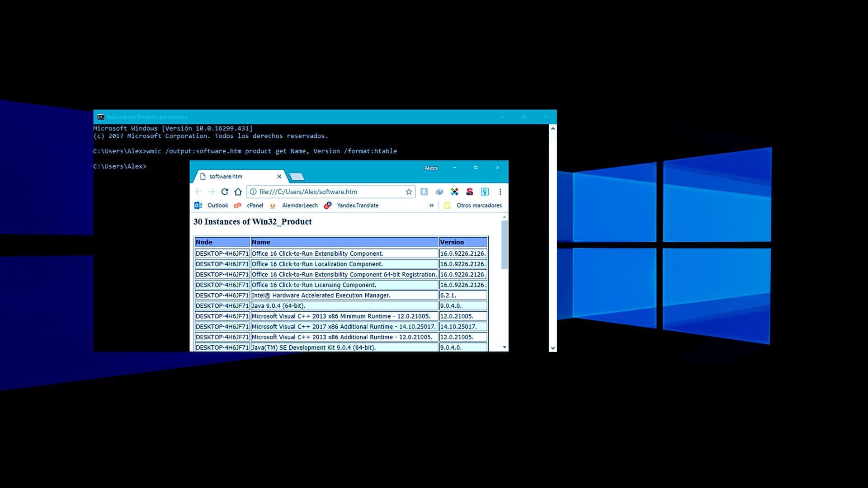The image size is (868, 488).
Task: Open the Alexis profile switcher
Action: tap(431, 168)
